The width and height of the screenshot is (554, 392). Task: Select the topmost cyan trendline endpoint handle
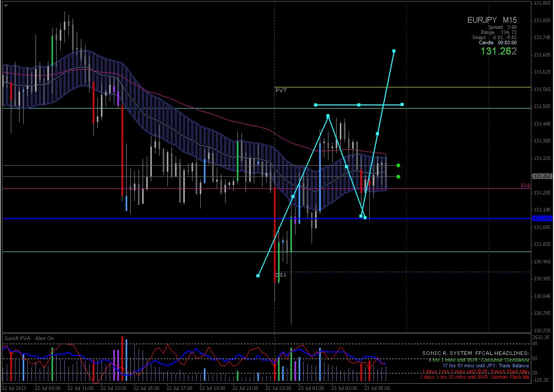[x=394, y=51]
